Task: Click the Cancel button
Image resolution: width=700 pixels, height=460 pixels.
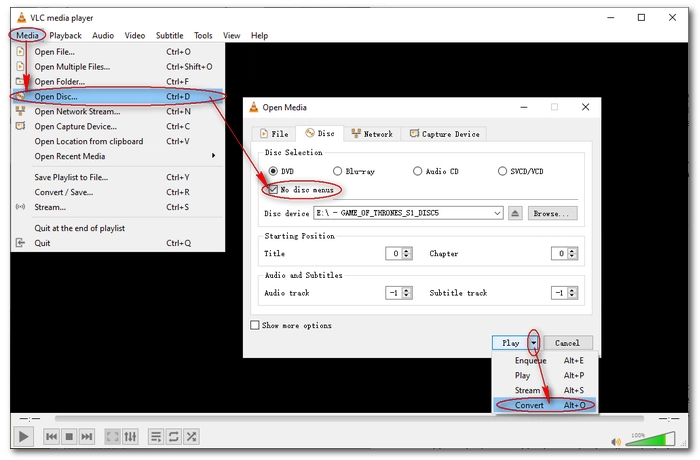Action: pyautogui.click(x=567, y=343)
